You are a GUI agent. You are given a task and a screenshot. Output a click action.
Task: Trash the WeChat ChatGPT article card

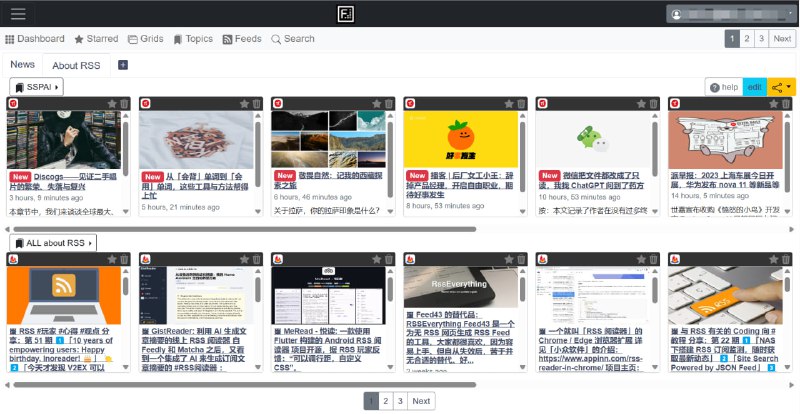tap(653, 104)
